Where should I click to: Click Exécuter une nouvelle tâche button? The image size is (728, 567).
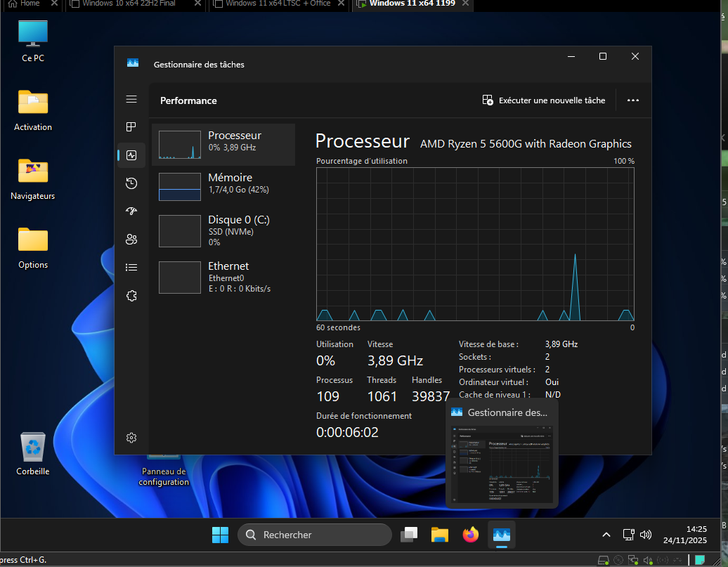(x=543, y=100)
